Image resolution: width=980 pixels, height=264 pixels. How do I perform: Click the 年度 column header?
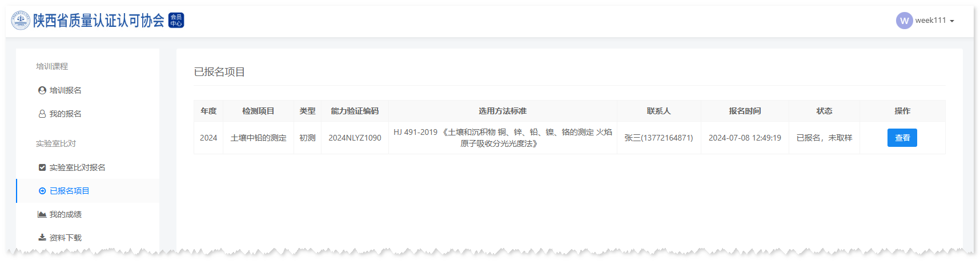208,111
